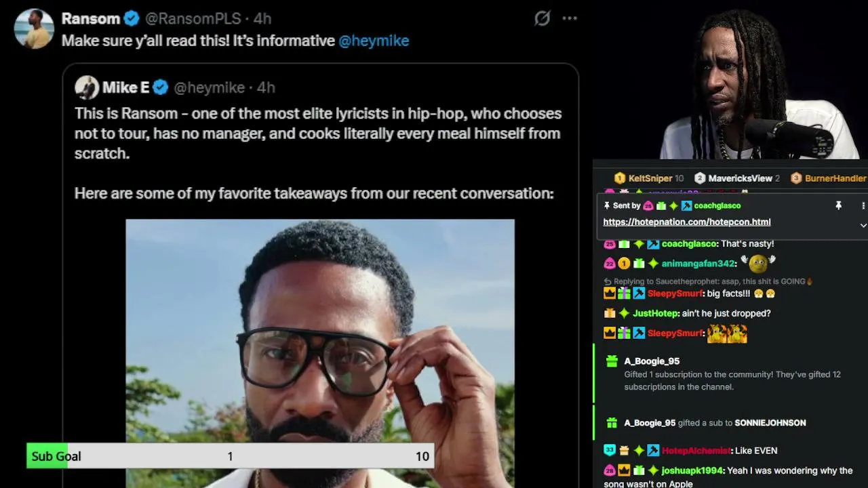Click the emote in animangafan342's message
868x488 pixels.
click(x=758, y=262)
